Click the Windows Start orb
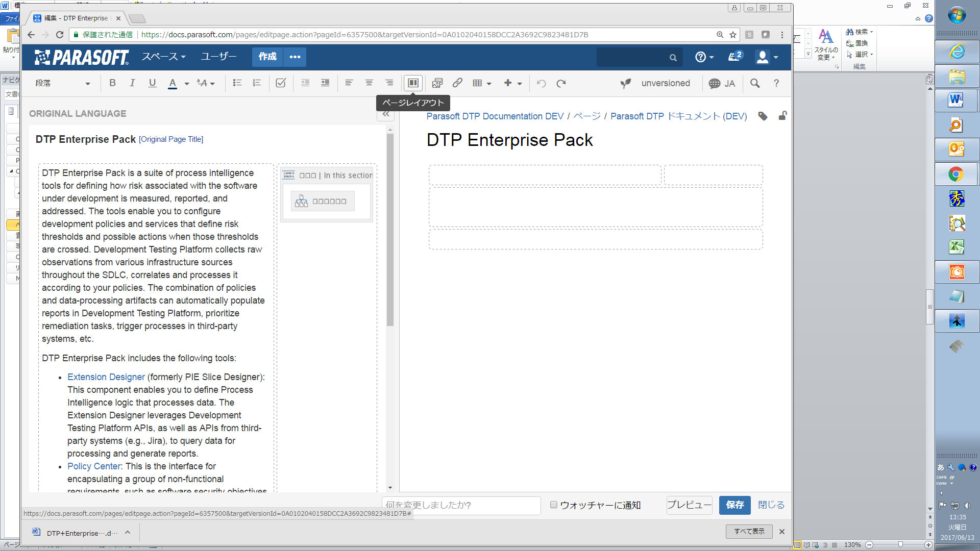Viewport: 980px width, 551px height. click(957, 15)
